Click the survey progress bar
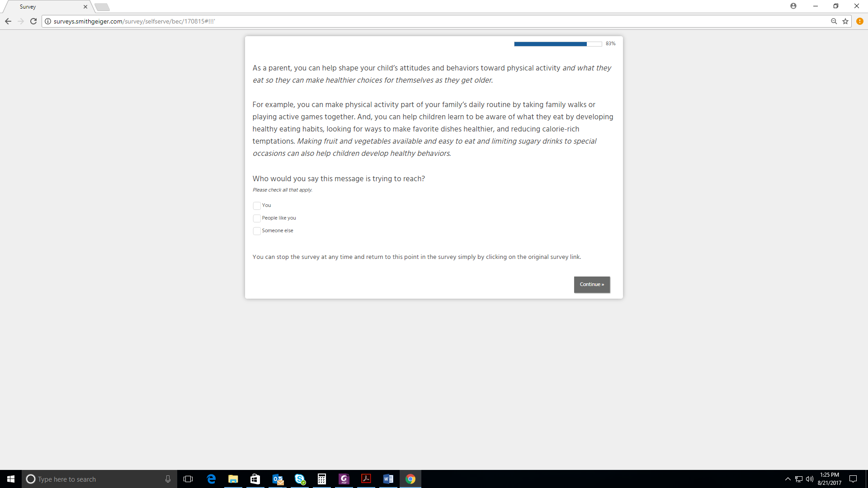The height and width of the screenshot is (488, 868). [557, 44]
